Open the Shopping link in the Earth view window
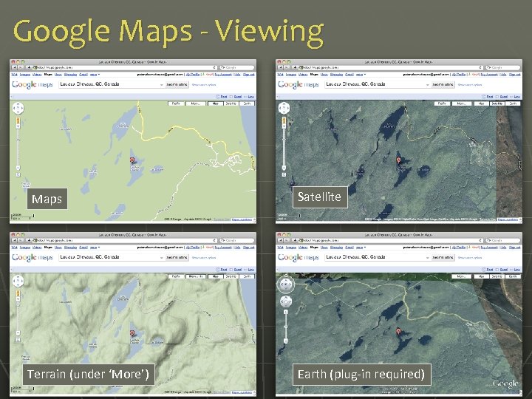532x399 pixels. (x=336, y=248)
